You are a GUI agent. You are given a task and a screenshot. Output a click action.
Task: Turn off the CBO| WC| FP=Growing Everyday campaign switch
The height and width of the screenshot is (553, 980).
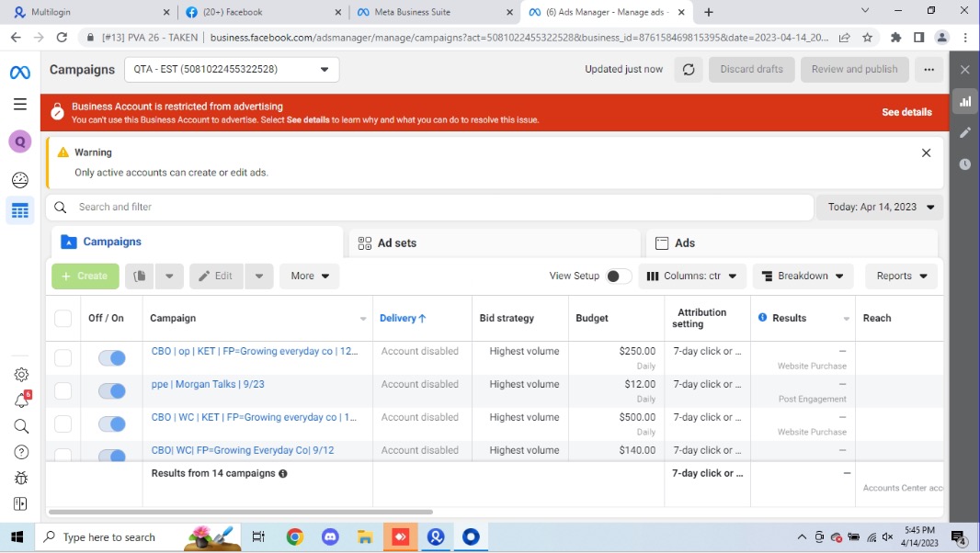112,456
